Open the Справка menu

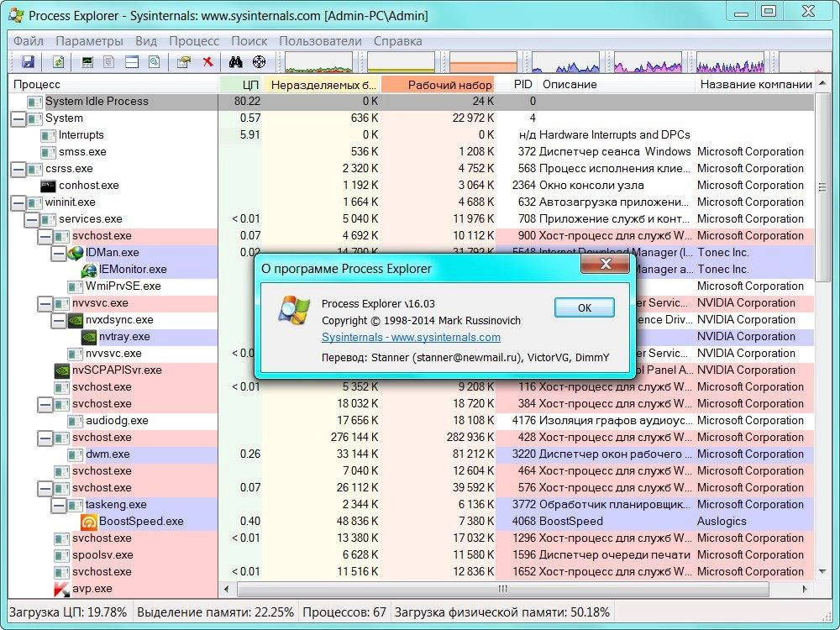coord(398,41)
